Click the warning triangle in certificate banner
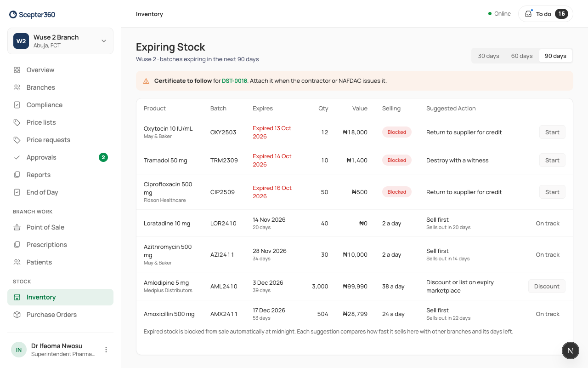 (146, 81)
